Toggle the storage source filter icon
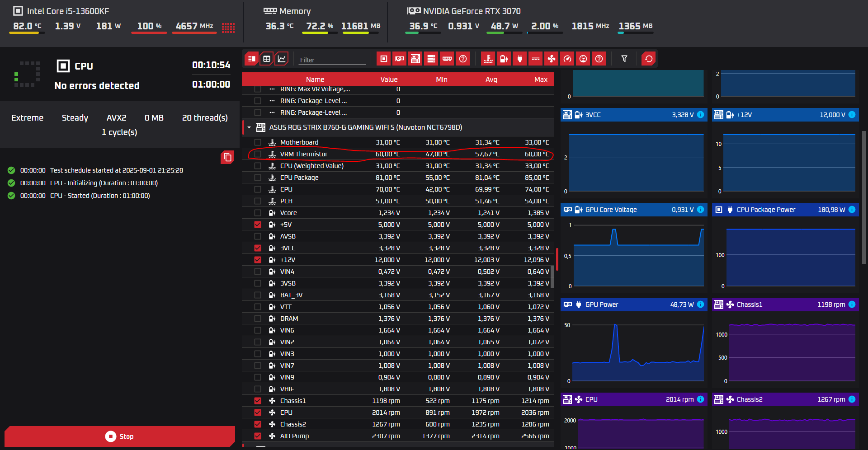Viewport: 868px width, 450px height. [431, 59]
